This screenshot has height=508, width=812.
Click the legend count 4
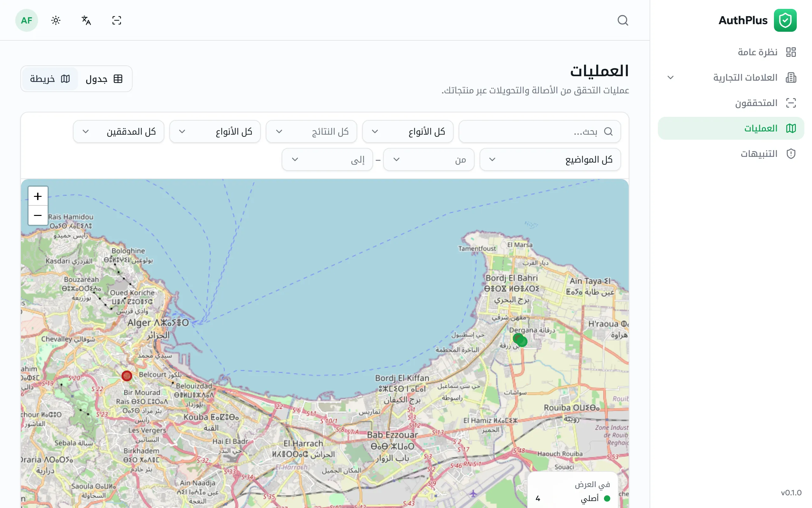(x=538, y=498)
